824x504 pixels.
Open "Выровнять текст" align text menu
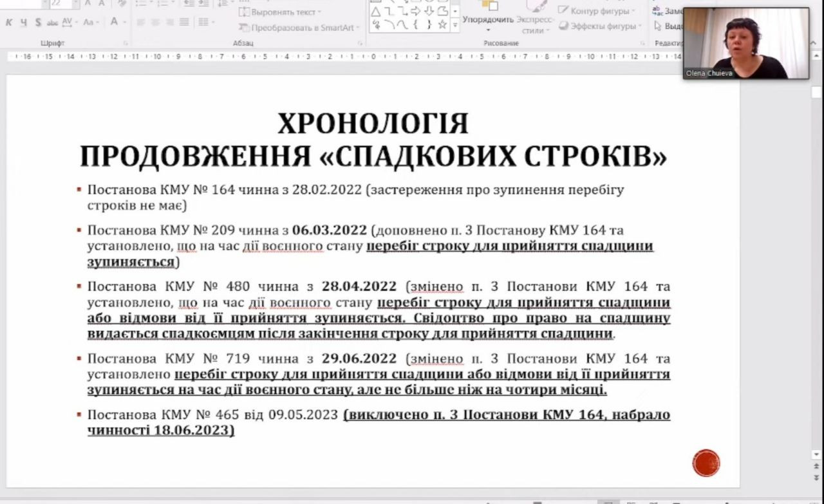(280, 12)
